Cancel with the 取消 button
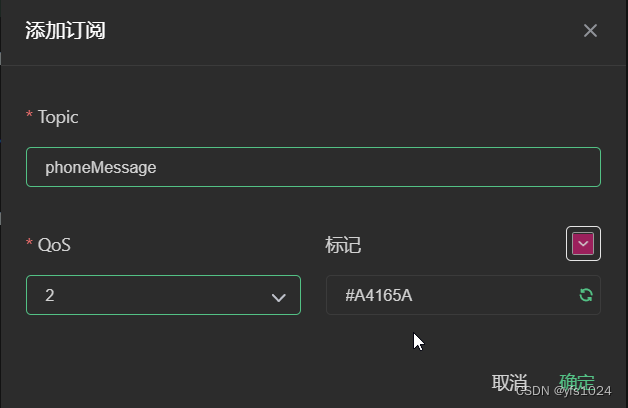Image resolution: width=628 pixels, height=408 pixels. 509,382
